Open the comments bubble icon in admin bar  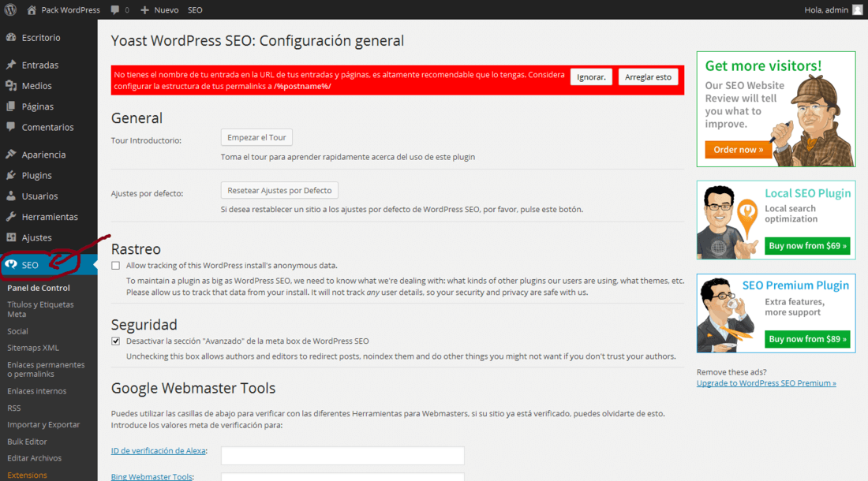(x=114, y=10)
